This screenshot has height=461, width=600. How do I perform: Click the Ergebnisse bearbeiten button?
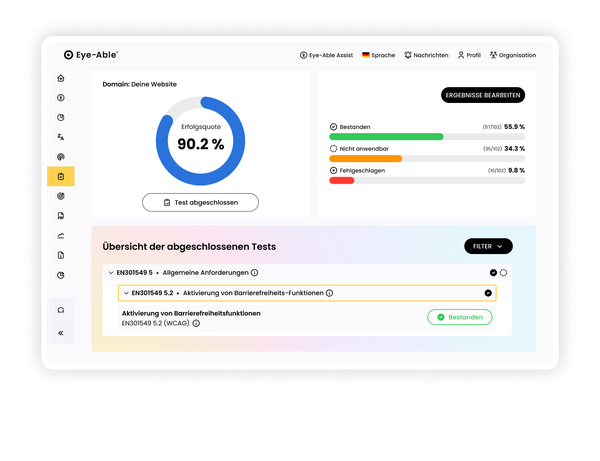[482, 95]
